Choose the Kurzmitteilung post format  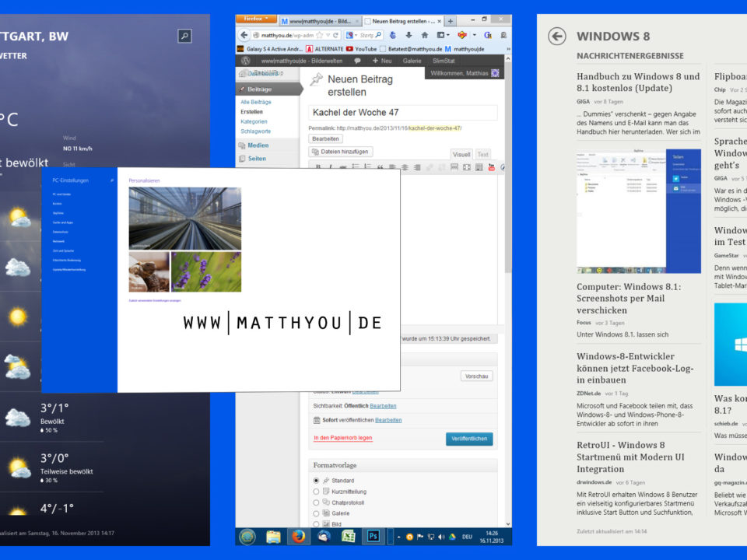[x=316, y=492]
